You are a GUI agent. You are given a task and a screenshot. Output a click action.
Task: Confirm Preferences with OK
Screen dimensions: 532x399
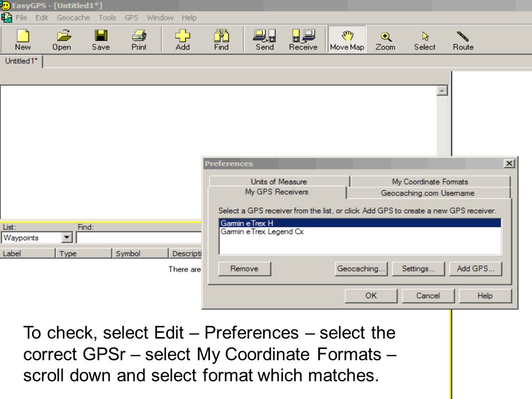[x=371, y=296]
